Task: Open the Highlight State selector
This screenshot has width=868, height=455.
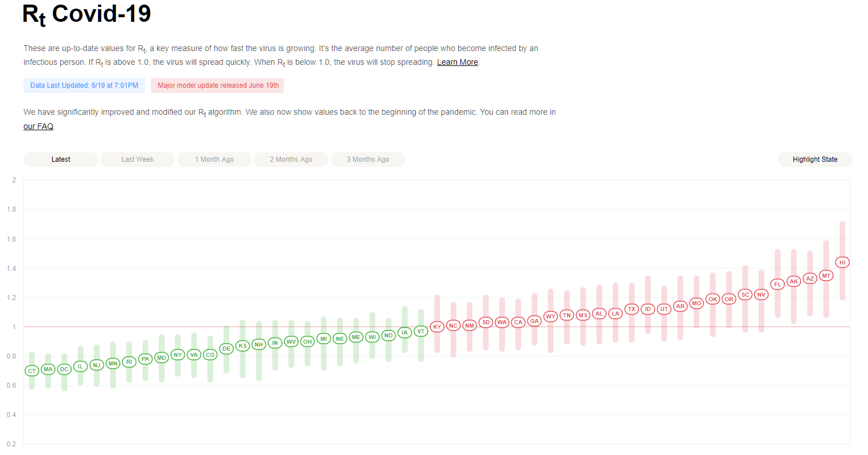Action: (x=815, y=160)
